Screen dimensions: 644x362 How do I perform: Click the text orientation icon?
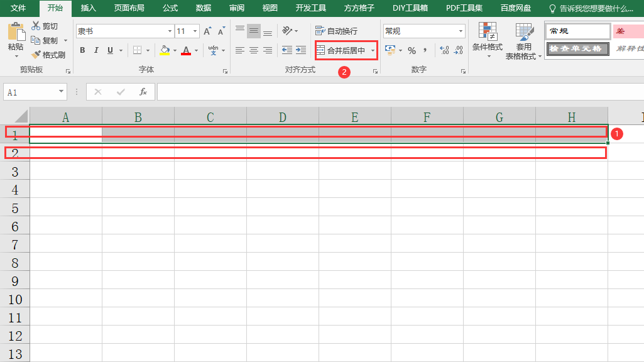[288, 31]
